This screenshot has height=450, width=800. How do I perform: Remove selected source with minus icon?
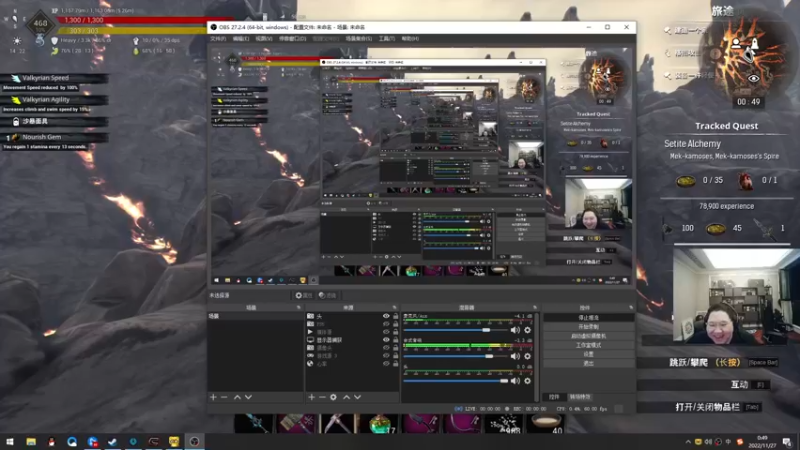click(322, 397)
